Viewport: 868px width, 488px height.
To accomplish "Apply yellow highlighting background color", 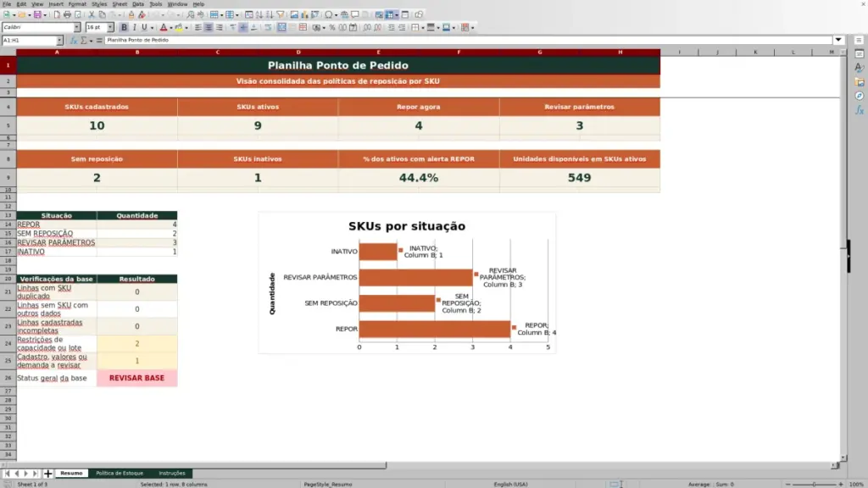I will pos(178,28).
